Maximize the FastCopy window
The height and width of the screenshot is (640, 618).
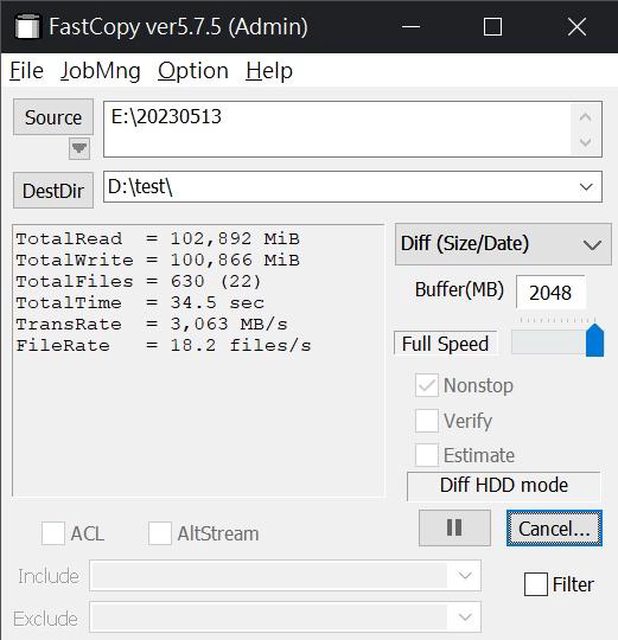tap(492, 27)
